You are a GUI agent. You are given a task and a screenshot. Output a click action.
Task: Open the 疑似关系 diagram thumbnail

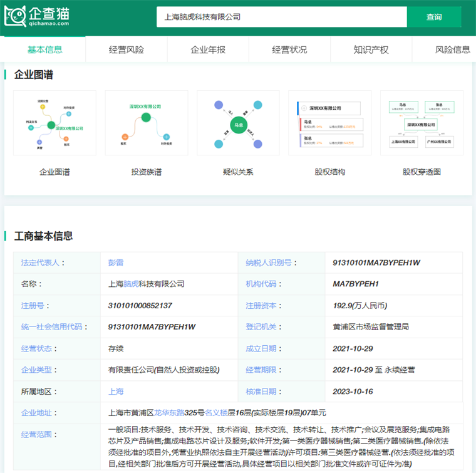click(238, 123)
